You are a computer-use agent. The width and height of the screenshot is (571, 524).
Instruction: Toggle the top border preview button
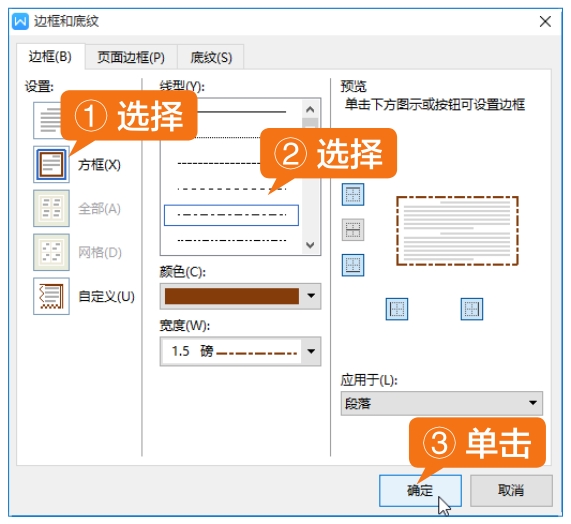tap(353, 194)
